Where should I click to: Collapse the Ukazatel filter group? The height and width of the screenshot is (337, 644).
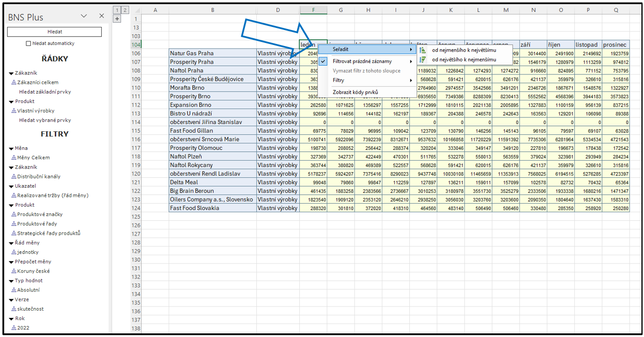(x=11, y=186)
